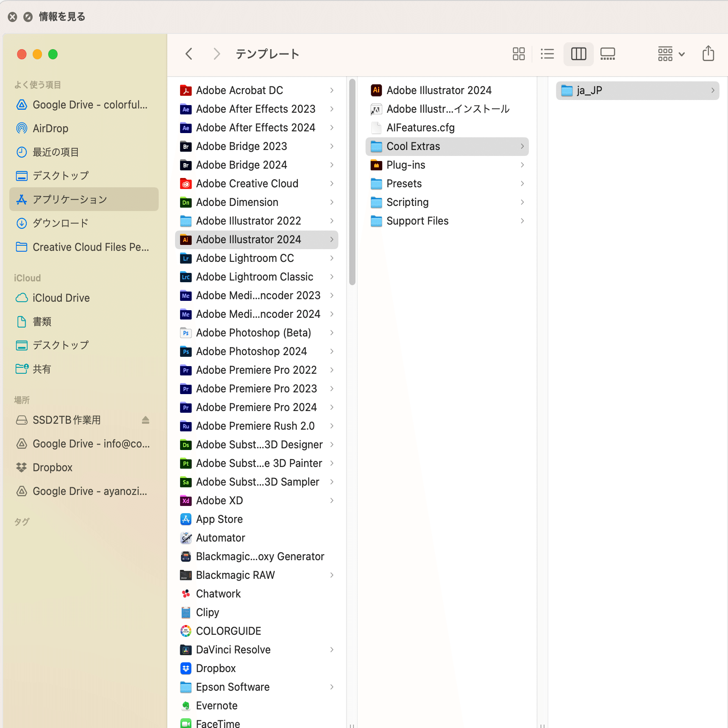Click the first column vertical scrollbar
The image size is (728, 728).
point(352,182)
